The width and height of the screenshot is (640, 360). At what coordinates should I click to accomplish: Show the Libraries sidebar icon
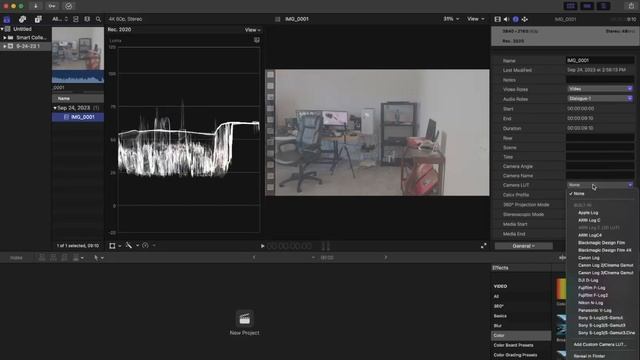(7, 19)
